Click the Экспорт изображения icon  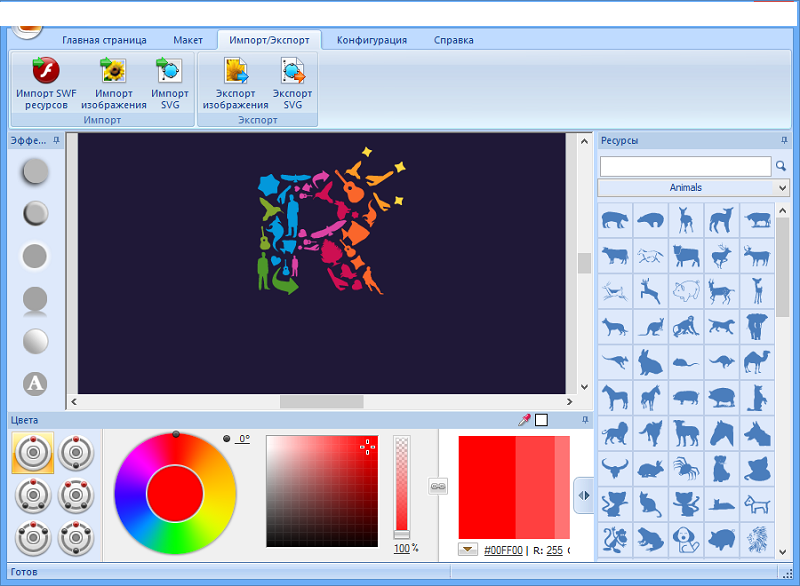pos(236,70)
